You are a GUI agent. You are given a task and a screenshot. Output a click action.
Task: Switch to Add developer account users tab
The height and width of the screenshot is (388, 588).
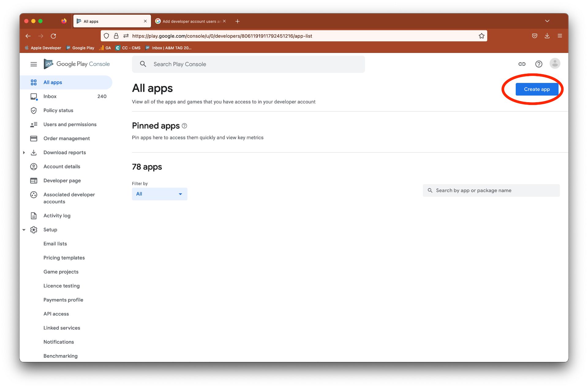pos(190,21)
